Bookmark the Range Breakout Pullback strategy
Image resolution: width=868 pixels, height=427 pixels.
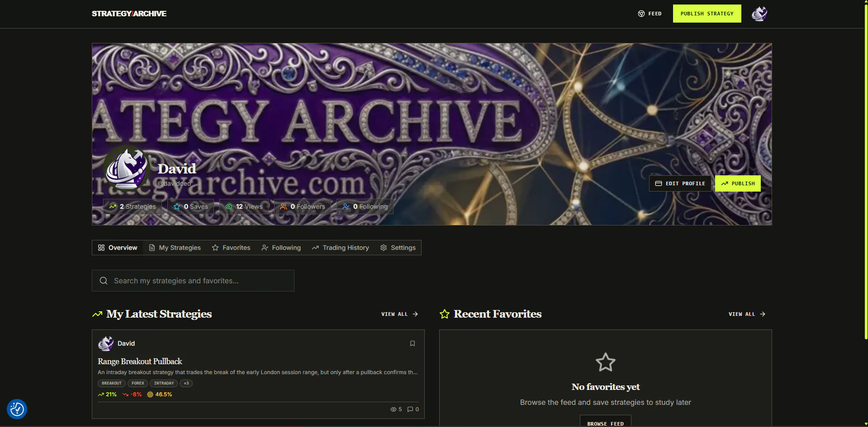click(413, 343)
